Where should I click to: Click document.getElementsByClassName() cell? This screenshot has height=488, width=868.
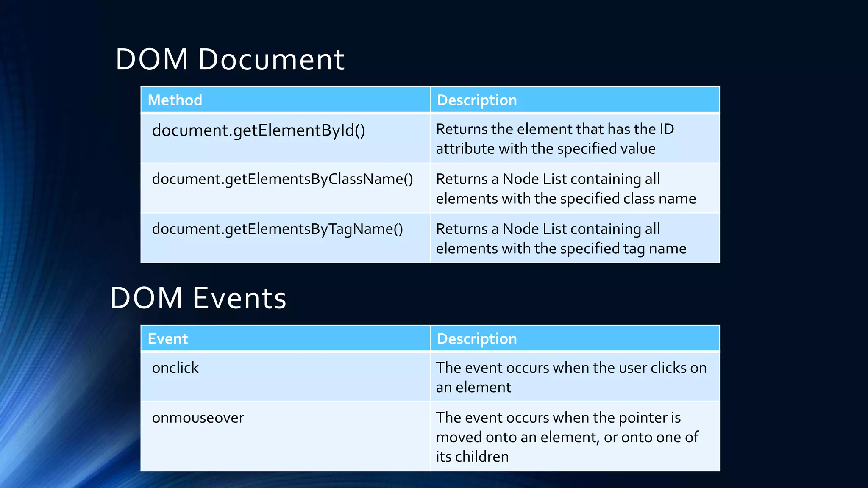282,179
